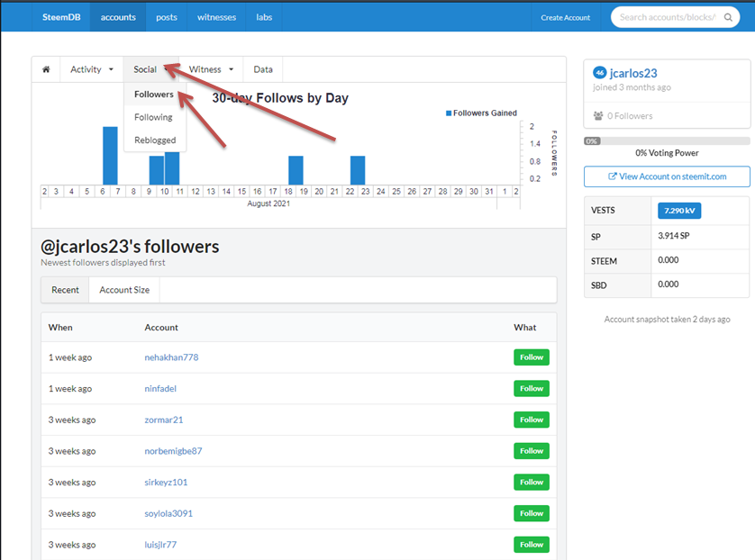
Task: Click View Account on steemit.com
Action: 667,176
